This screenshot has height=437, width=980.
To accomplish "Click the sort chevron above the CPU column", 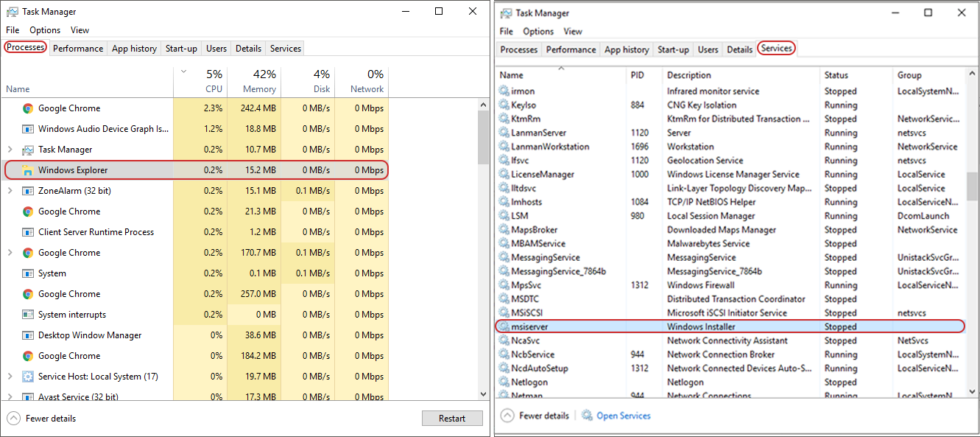I will [183, 71].
